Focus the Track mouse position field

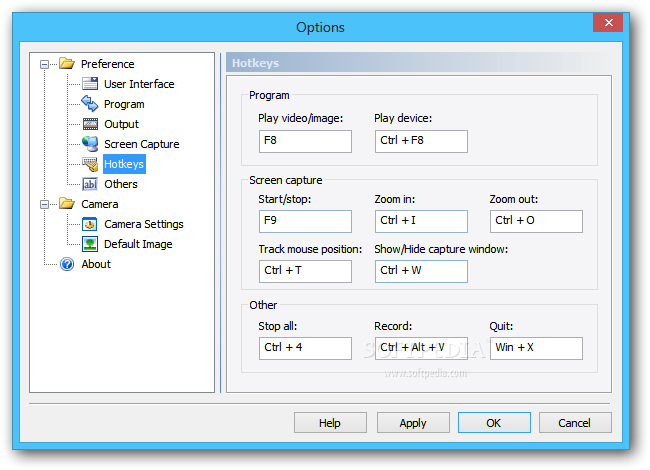[305, 271]
